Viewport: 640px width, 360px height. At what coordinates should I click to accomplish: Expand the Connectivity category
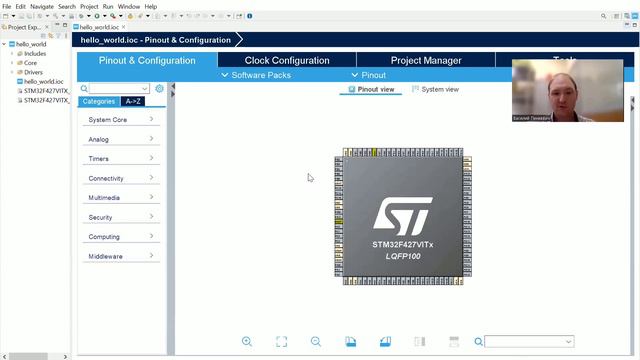pyautogui.click(x=121, y=178)
